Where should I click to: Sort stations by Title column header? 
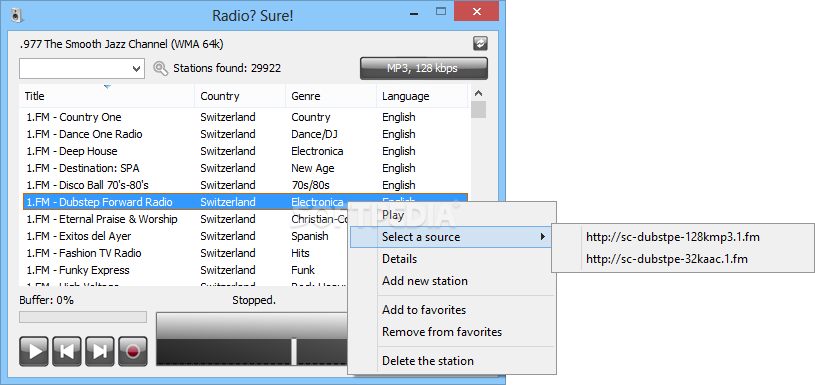point(107,96)
